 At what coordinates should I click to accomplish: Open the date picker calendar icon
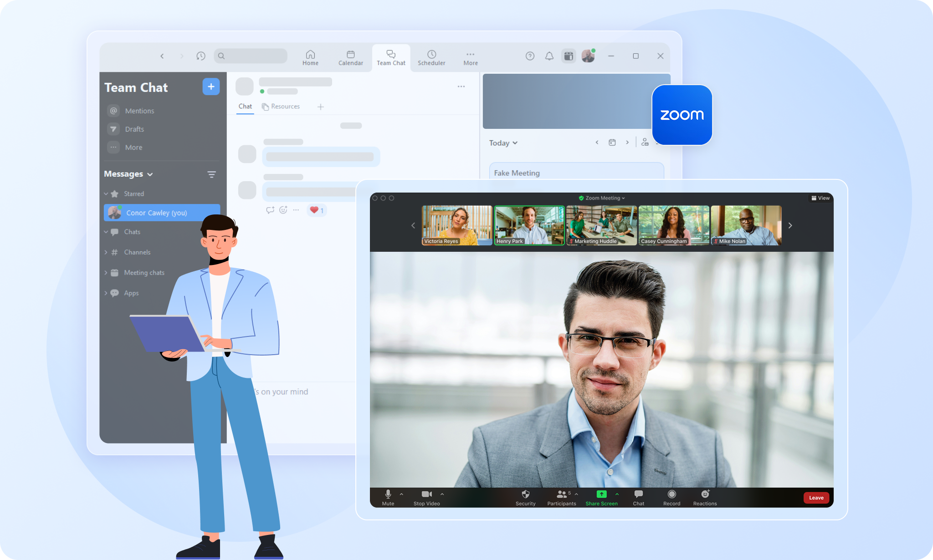click(612, 143)
